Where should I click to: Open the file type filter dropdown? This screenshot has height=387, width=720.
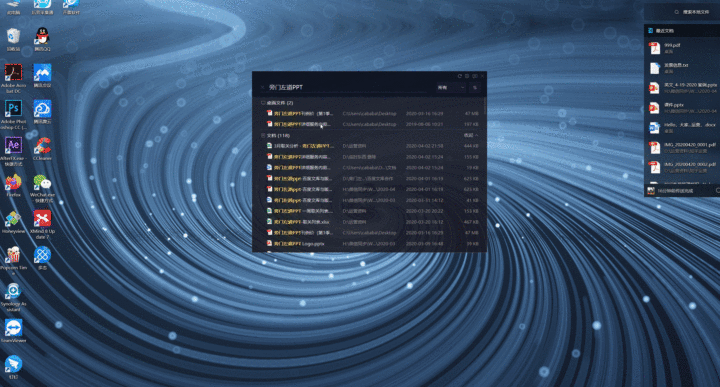click(x=451, y=87)
